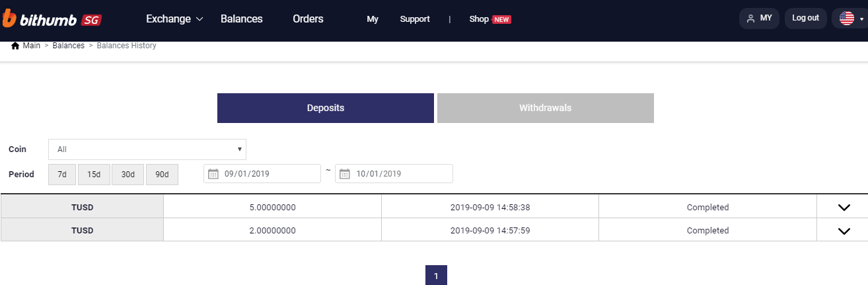Click the start date calendar icon

tap(213, 174)
